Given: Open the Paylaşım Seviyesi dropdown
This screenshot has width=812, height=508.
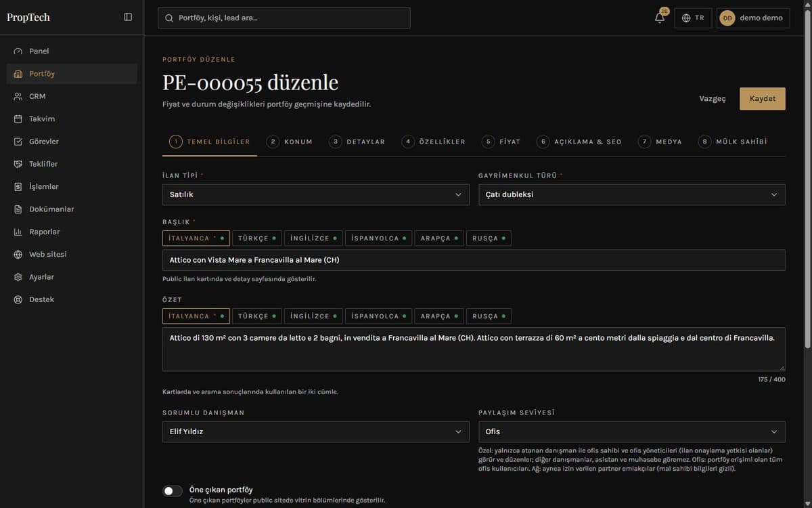Looking at the screenshot, I should pyautogui.click(x=631, y=431).
